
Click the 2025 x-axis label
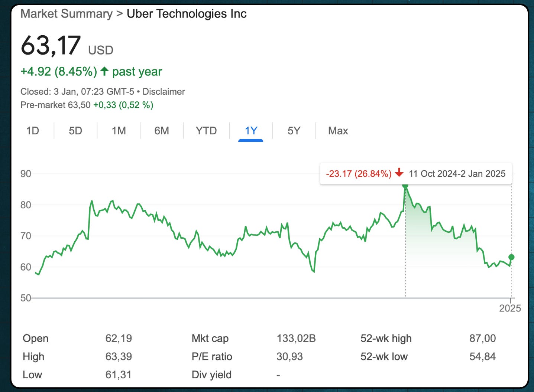coord(510,308)
